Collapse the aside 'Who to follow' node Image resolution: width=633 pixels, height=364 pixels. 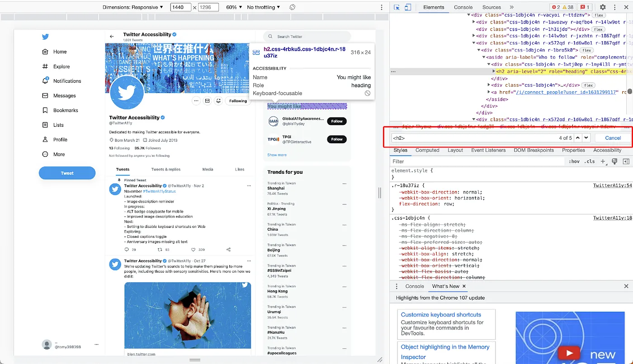tap(484, 57)
